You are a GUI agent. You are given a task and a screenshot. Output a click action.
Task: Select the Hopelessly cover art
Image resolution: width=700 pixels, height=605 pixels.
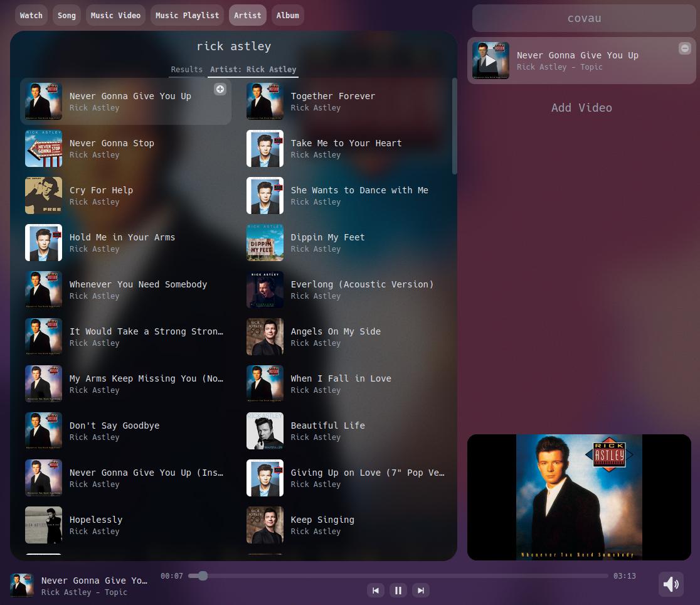44,525
